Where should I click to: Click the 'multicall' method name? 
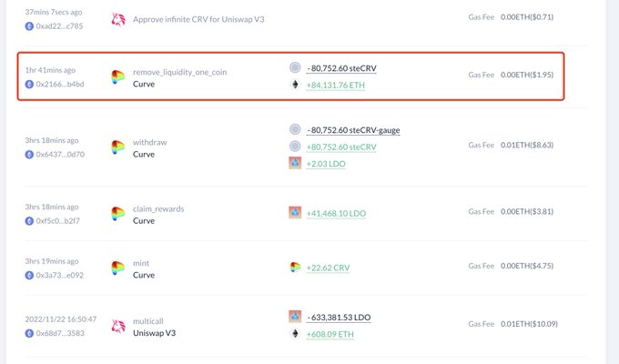(x=148, y=321)
